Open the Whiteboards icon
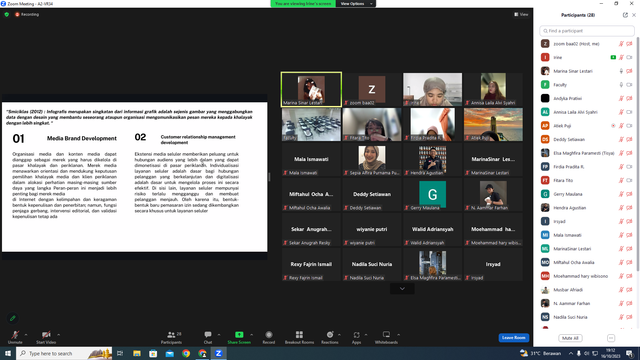Screen dimensions: 640x360 (386, 335)
